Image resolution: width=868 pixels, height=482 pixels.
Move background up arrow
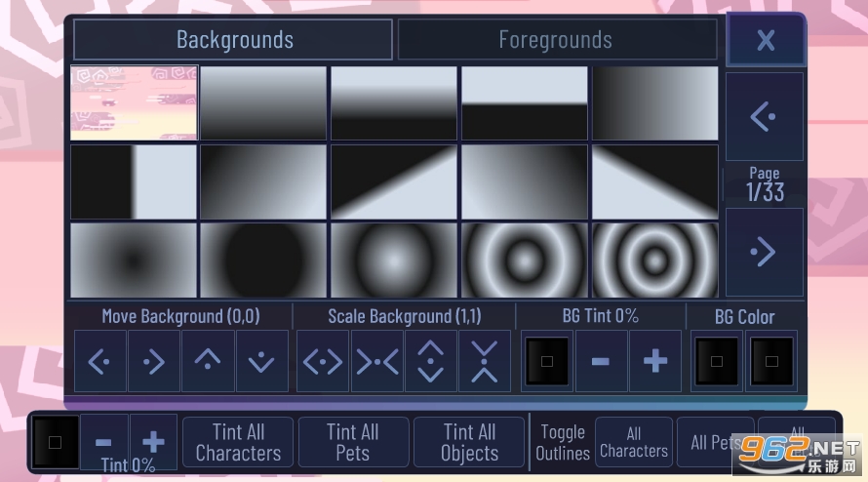coord(208,361)
